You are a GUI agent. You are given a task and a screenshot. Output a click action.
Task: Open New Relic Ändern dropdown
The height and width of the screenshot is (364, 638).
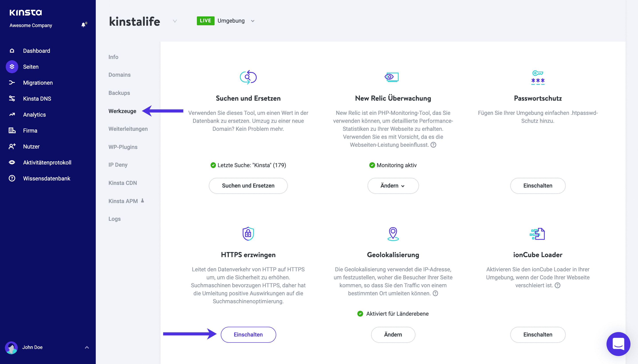393,186
